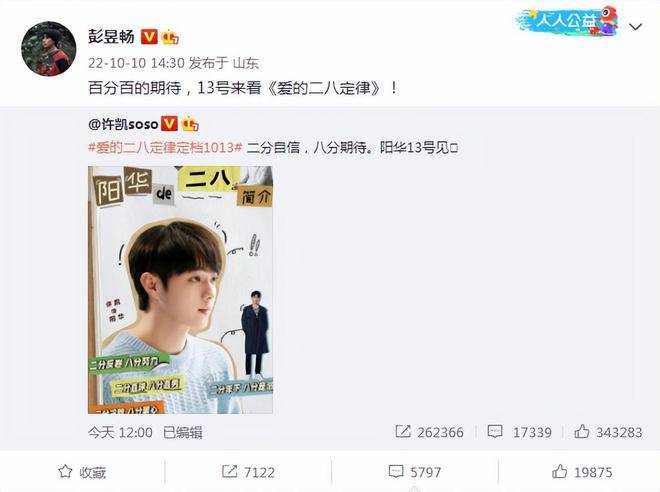Toggle 收藏 favorite star on this post

click(82, 472)
